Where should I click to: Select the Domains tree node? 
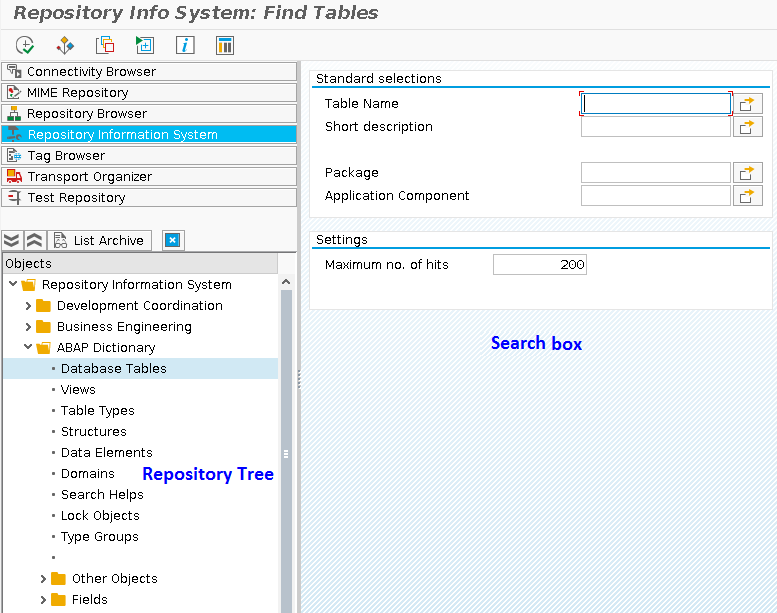88,474
